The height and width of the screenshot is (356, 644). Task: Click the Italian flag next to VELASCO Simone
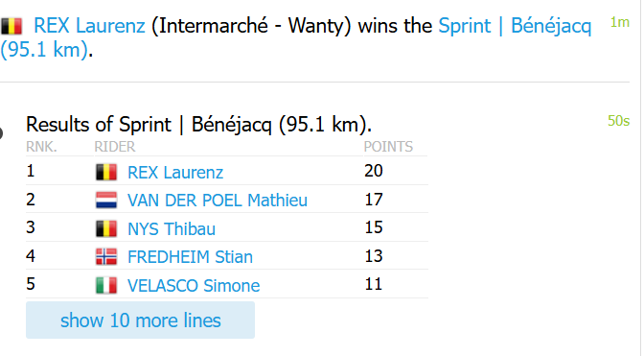point(106,286)
